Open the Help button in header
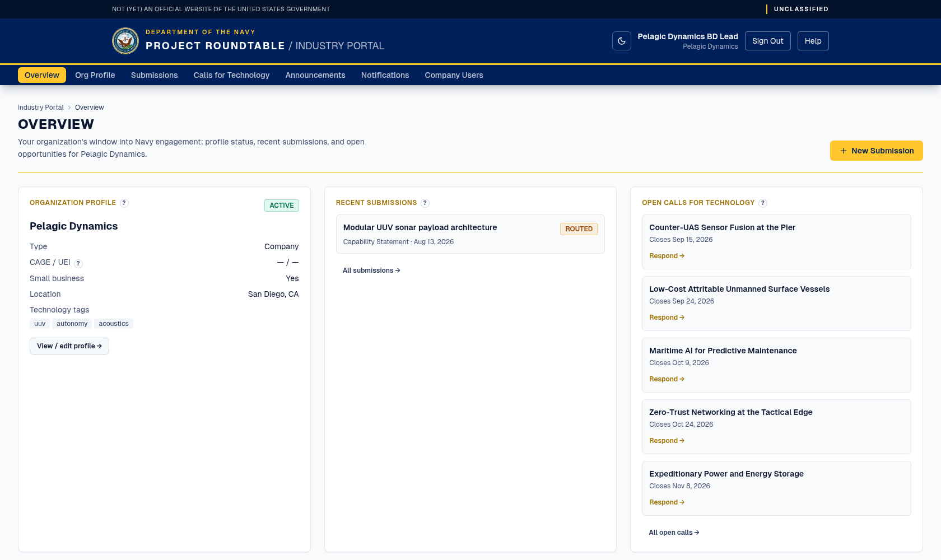The image size is (941, 560). 813,41
